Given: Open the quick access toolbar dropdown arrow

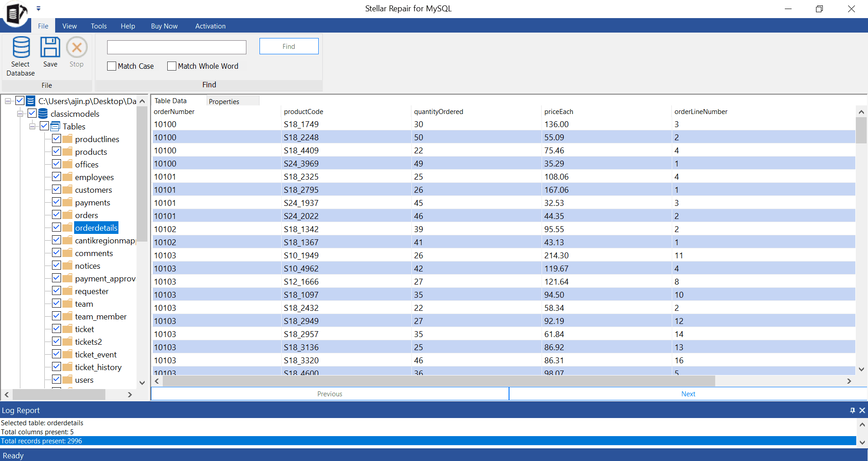Looking at the screenshot, I should pos(38,8).
